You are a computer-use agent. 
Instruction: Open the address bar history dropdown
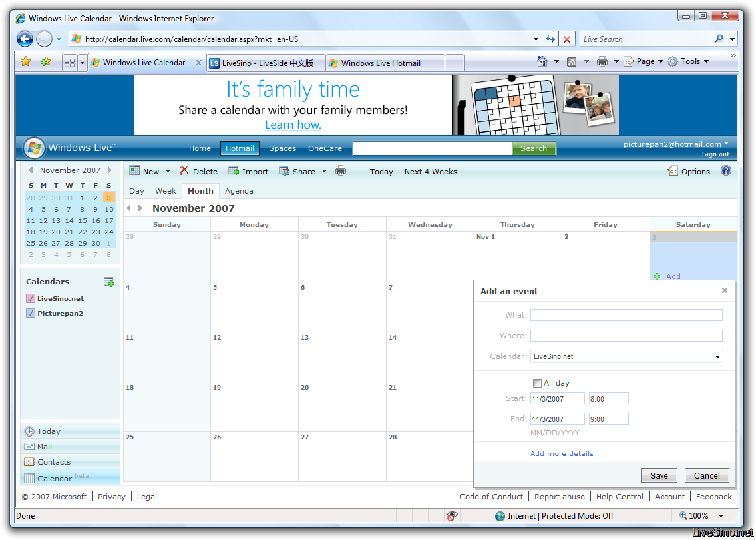coord(536,39)
